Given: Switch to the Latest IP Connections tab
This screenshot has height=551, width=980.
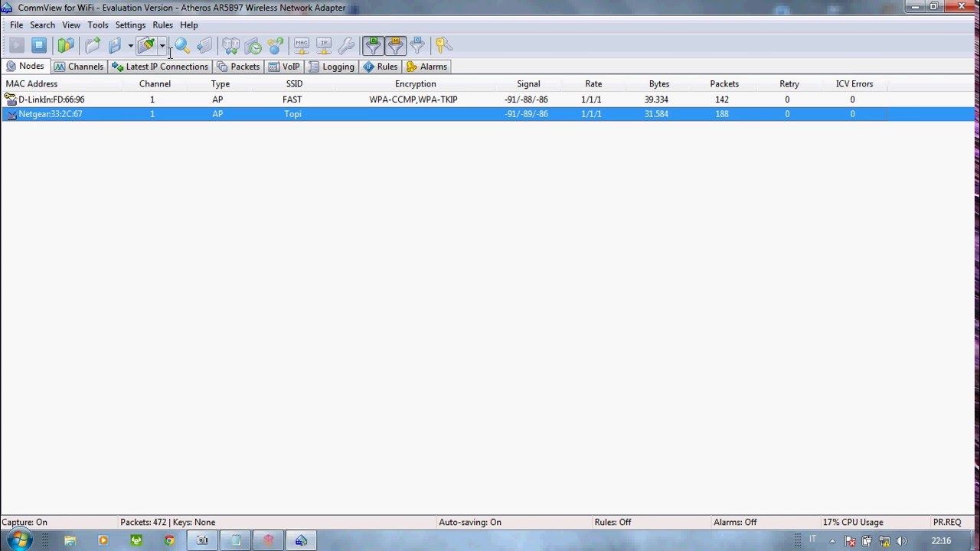Looking at the screenshot, I should point(160,67).
